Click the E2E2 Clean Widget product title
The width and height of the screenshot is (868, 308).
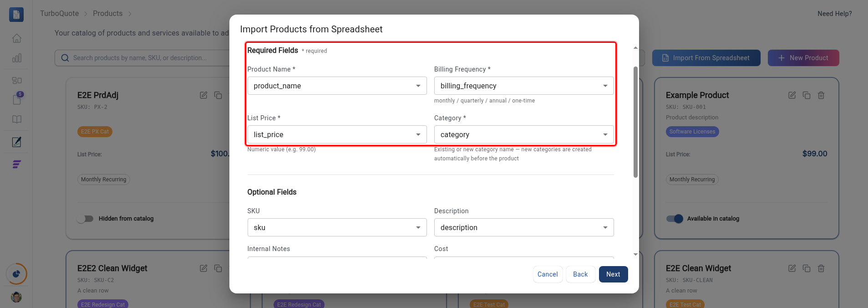coord(112,268)
